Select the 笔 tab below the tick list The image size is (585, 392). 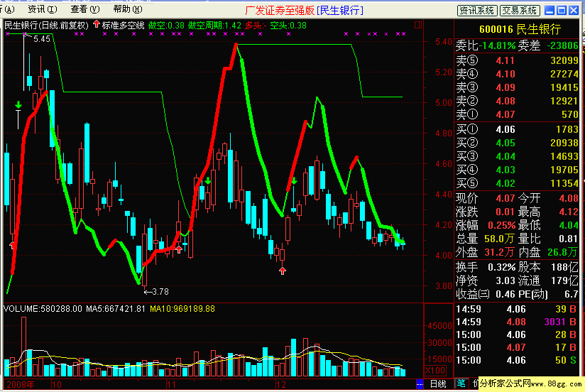[461, 383]
